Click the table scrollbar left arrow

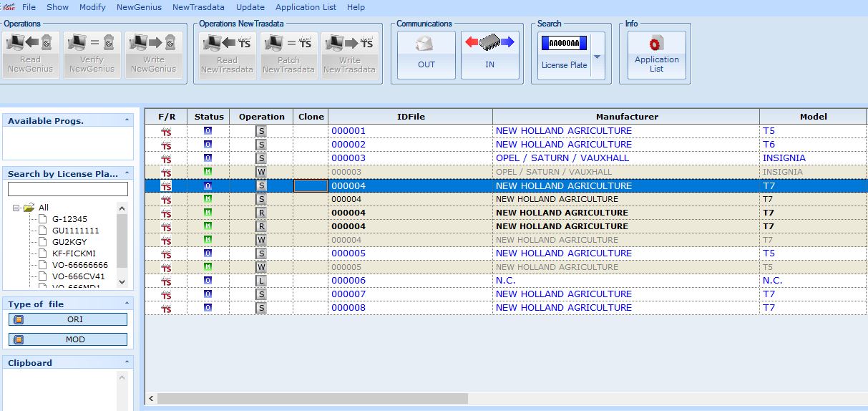pyautogui.click(x=151, y=398)
